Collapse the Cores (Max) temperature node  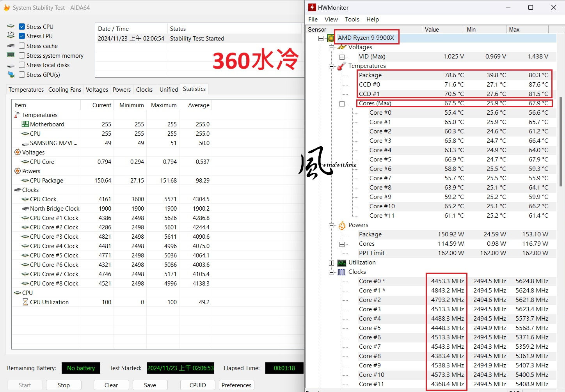tap(342, 104)
